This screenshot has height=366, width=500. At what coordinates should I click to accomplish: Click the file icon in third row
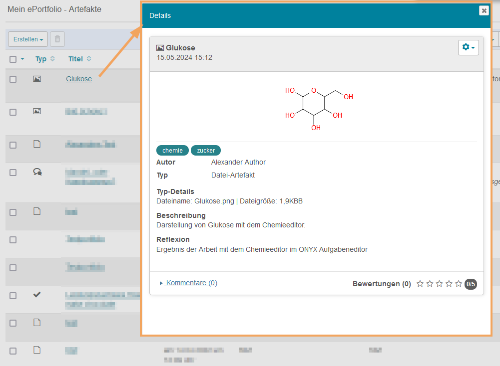click(37, 144)
